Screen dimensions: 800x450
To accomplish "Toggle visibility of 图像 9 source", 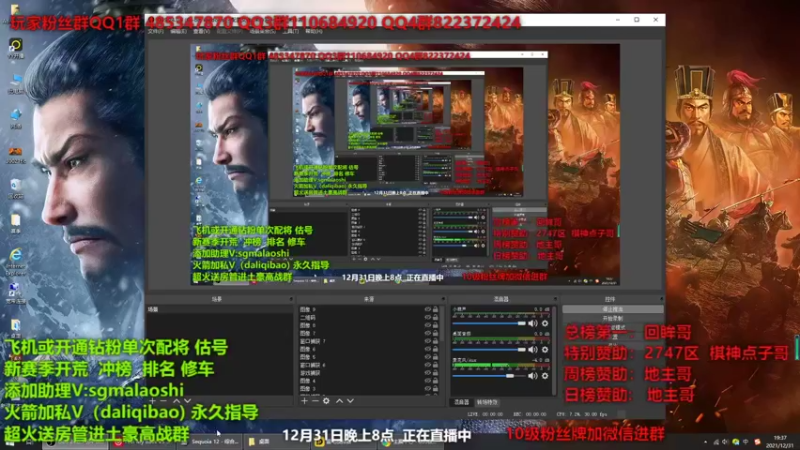I will point(428,309).
